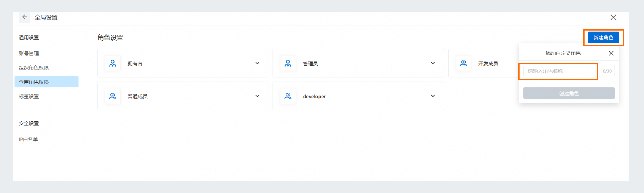Click the 拥有者 role icon
This screenshot has width=644, height=193.
pyautogui.click(x=113, y=63)
